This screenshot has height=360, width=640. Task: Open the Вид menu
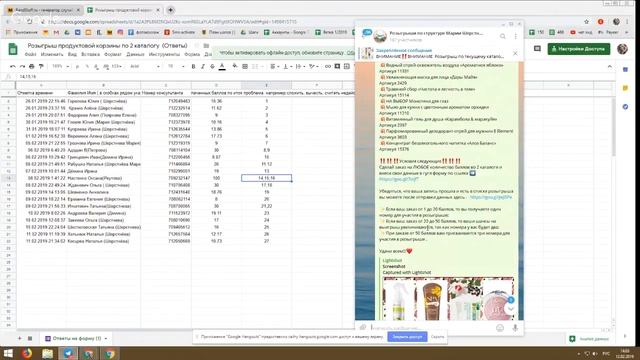click(x=72, y=54)
